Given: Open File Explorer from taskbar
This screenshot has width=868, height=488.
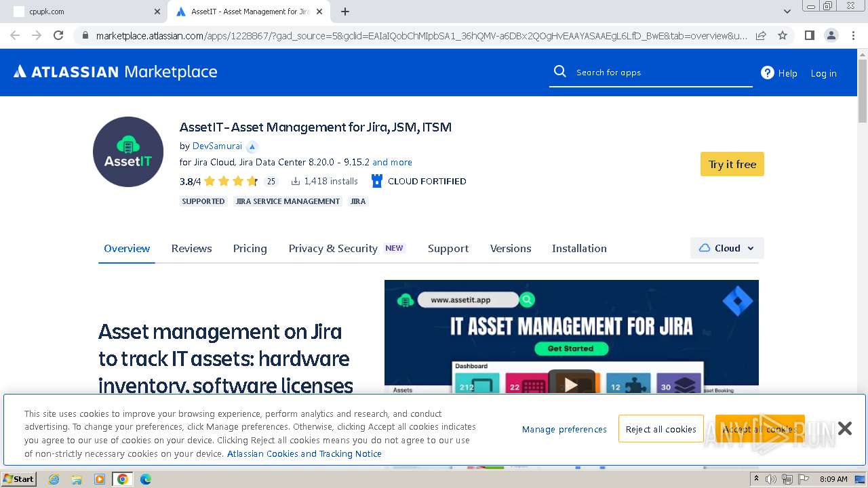Looking at the screenshot, I should (x=77, y=479).
